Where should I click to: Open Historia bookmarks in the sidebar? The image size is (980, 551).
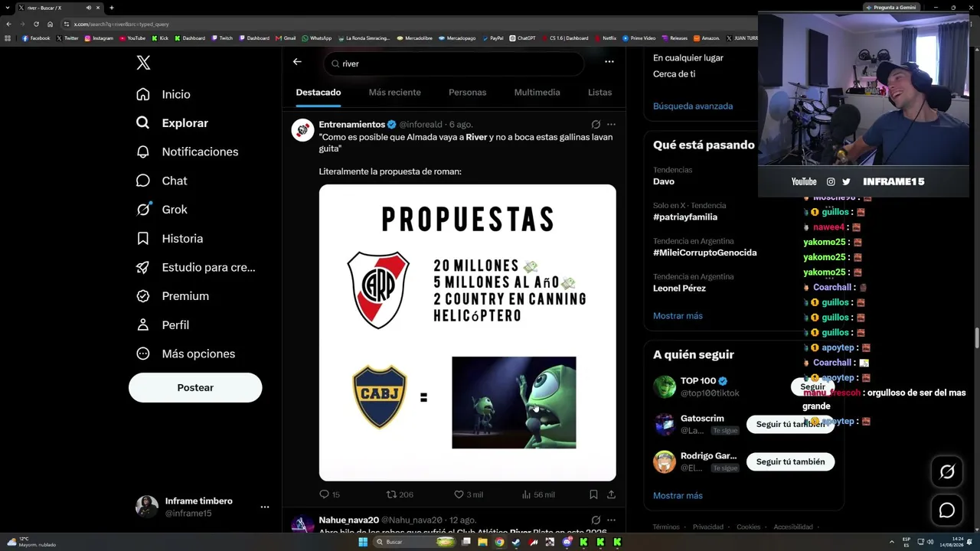pos(169,239)
